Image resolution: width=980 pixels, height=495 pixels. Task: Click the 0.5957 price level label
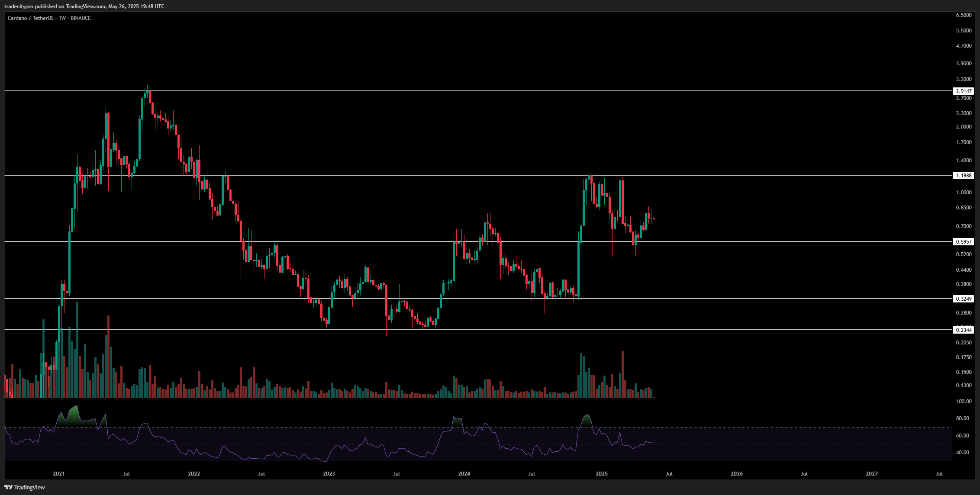pyautogui.click(x=964, y=241)
